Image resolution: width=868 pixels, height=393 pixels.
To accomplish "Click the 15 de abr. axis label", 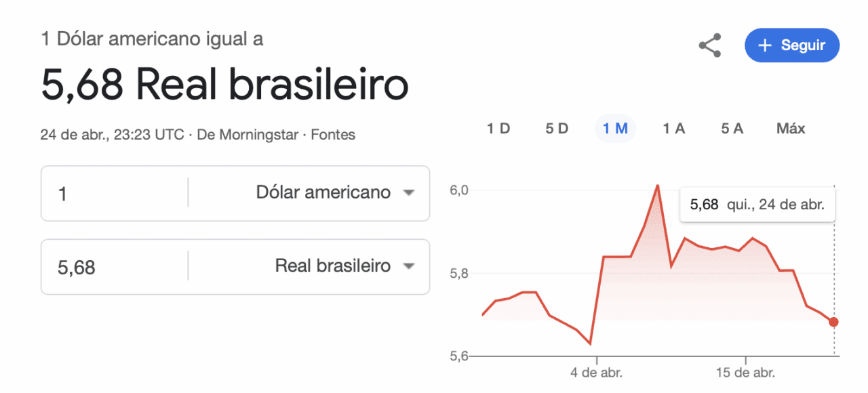I will pyautogui.click(x=745, y=373).
